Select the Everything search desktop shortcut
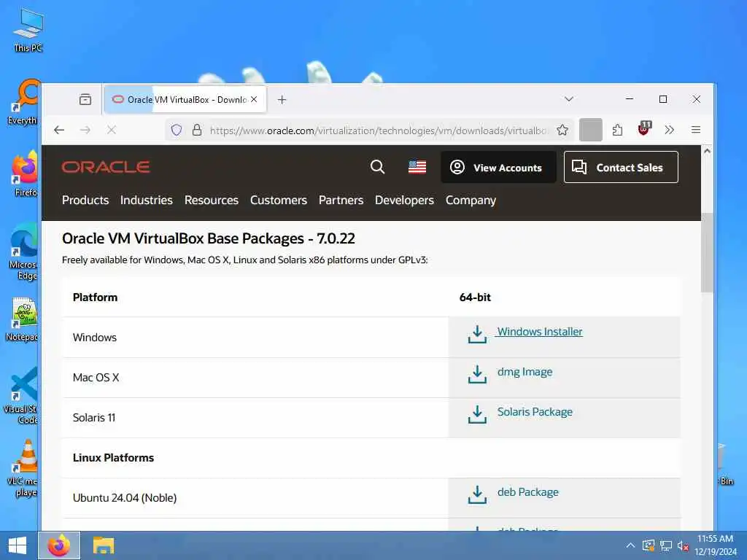The height and width of the screenshot is (560, 747). [x=23, y=103]
